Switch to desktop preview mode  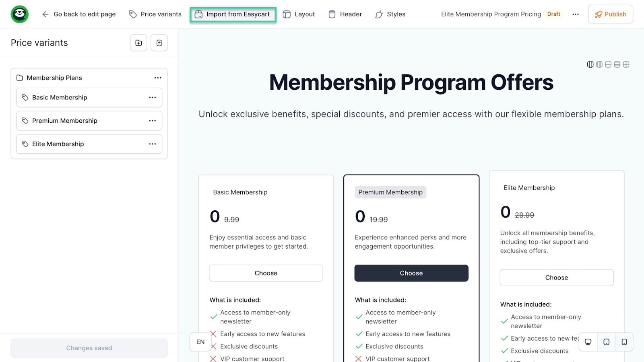(588, 342)
